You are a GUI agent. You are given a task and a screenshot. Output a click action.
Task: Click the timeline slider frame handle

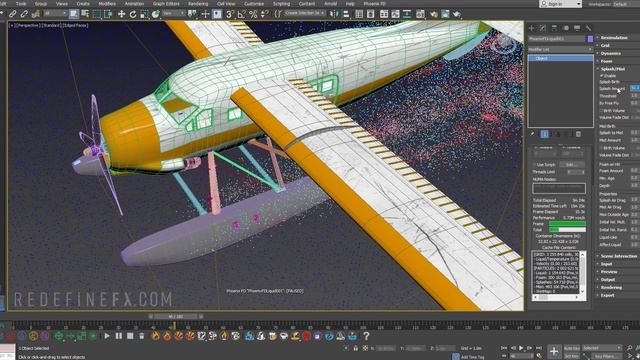click(x=176, y=316)
